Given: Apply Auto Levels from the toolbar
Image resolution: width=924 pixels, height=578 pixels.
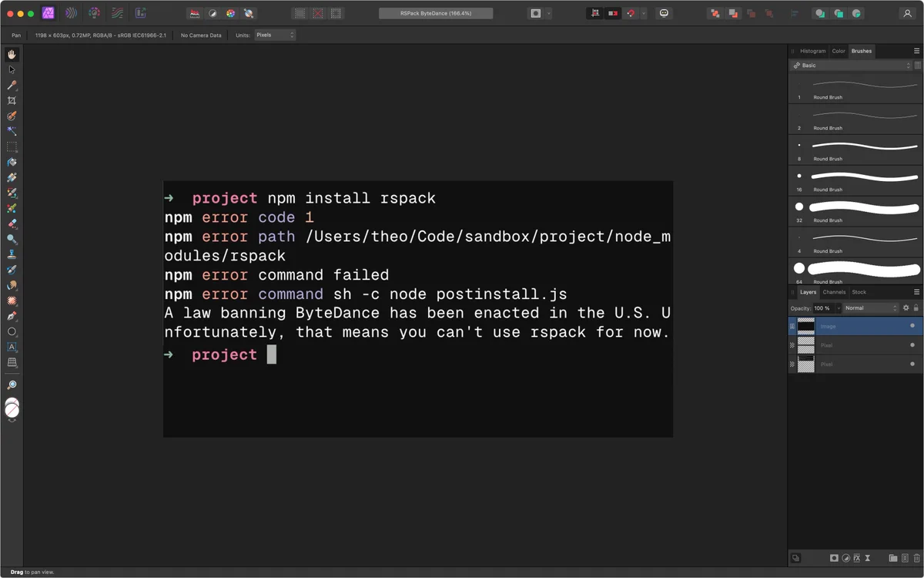Looking at the screenshot, I should tap(195, 13).
